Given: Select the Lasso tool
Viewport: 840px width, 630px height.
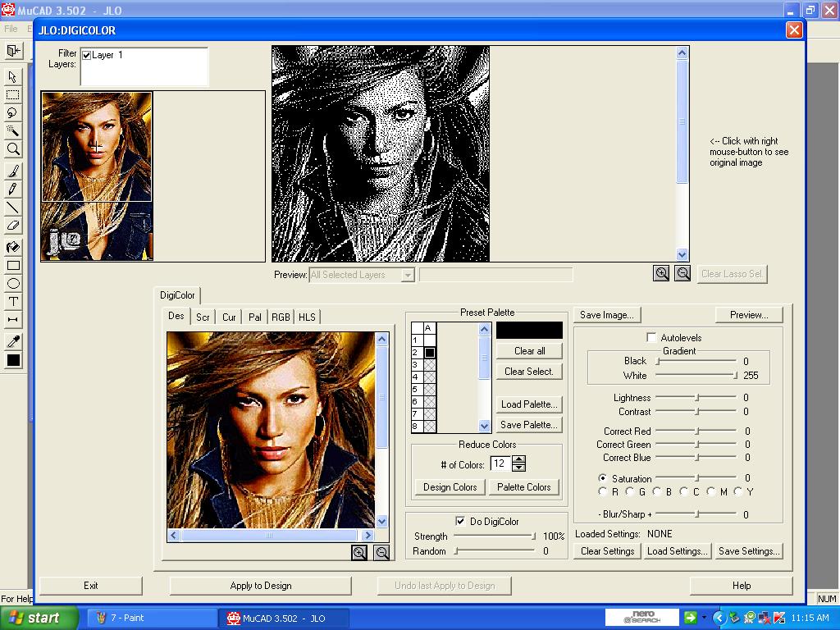Looking at the screenshot, I should point(11,113).
